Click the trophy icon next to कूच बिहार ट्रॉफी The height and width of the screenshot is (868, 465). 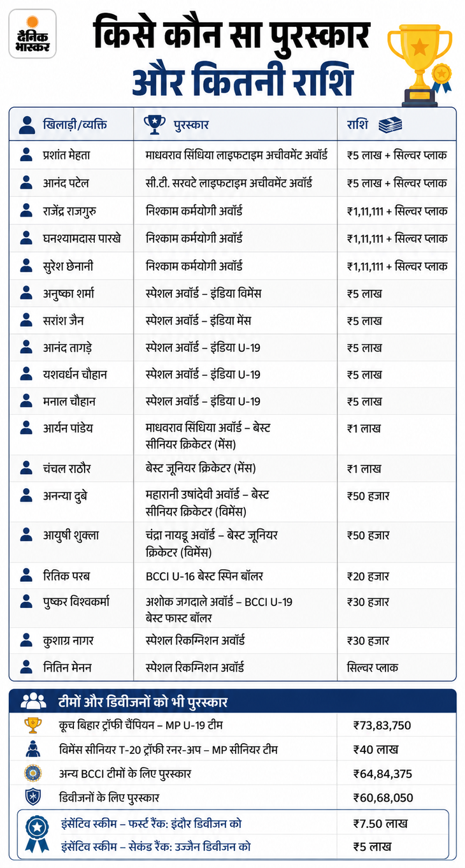pyautogui.click(x=32, y=725)
